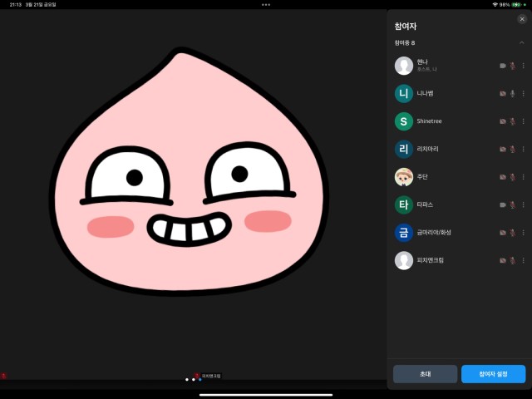Screen dimensions: 532x399
Task: Close the 참여자 participants panel
Action: 522,19
